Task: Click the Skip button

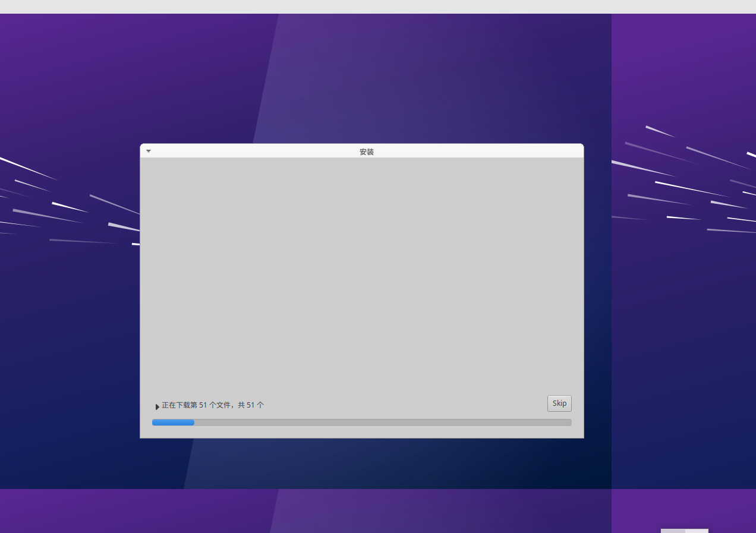Action: click(559, 403)
